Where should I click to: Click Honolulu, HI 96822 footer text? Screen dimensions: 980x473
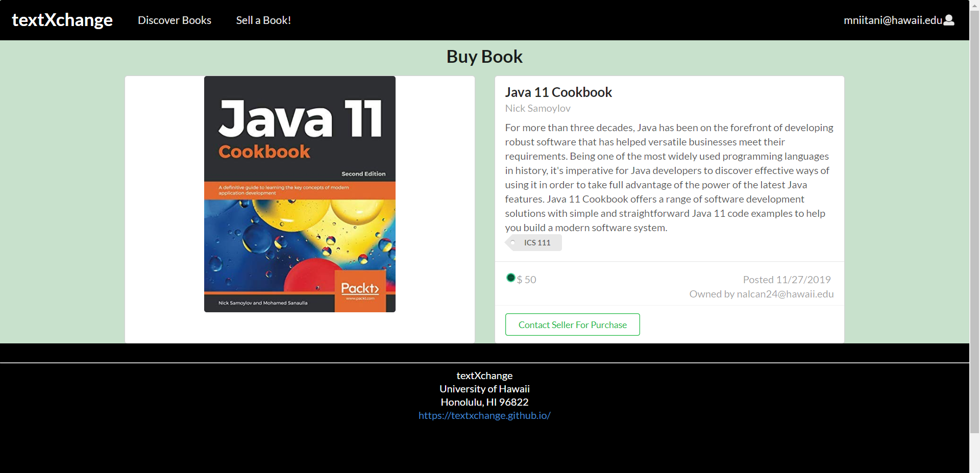484,402
